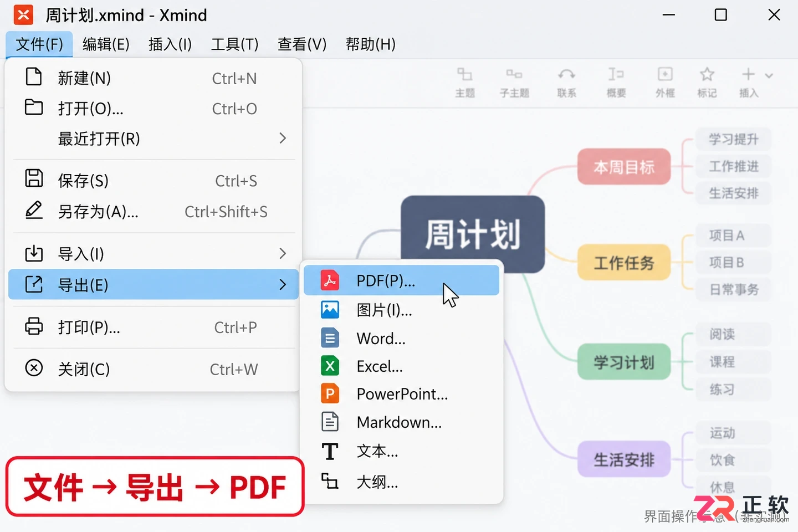Click the circled X icon beside 关闭(C)

34,367
